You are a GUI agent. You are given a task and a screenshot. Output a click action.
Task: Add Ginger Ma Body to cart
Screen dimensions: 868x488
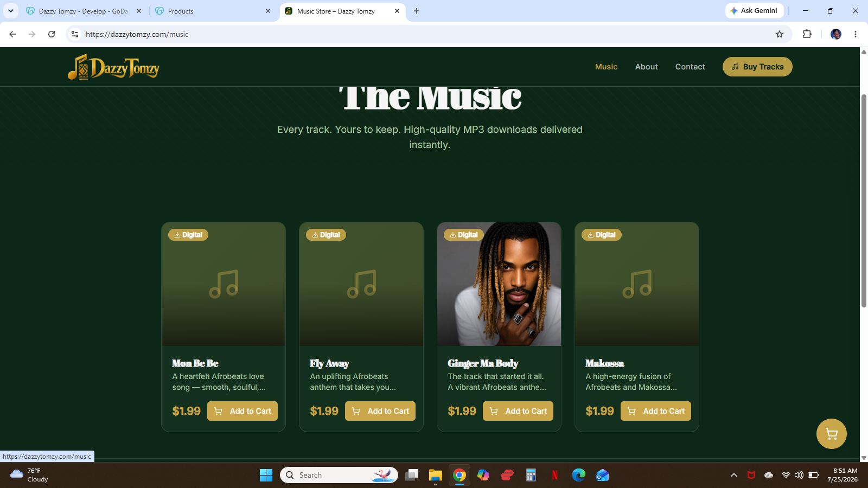pyautogui.click(x=518, y=411)
